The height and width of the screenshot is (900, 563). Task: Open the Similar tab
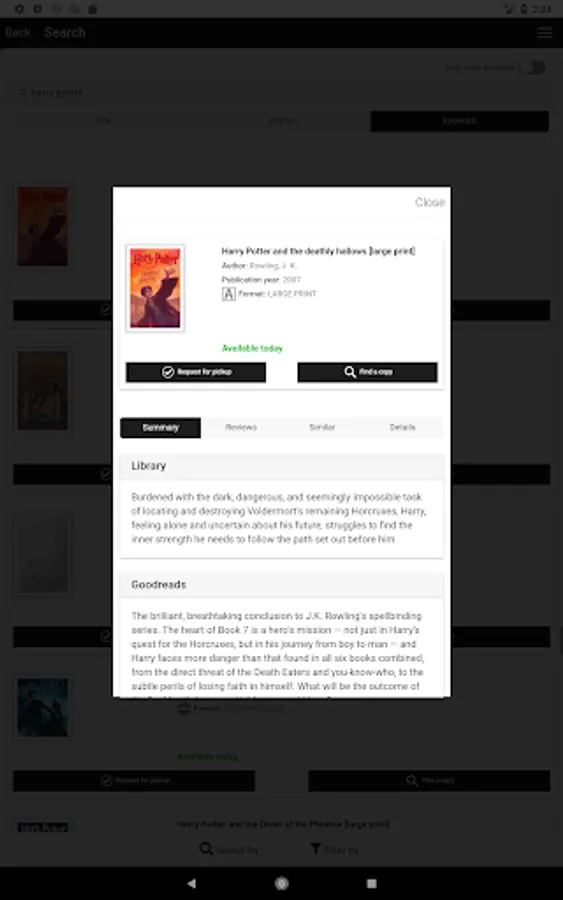tap(322, 428)
